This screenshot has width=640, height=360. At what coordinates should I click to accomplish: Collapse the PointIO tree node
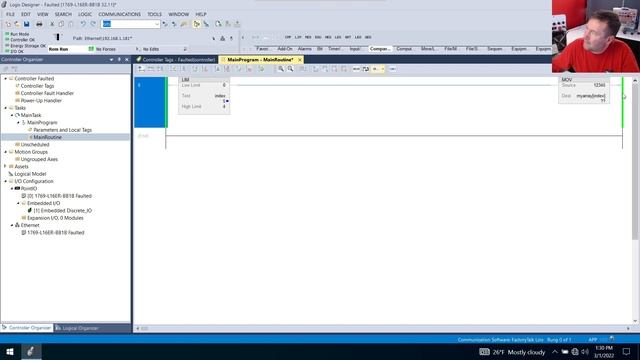pos(12,189)
